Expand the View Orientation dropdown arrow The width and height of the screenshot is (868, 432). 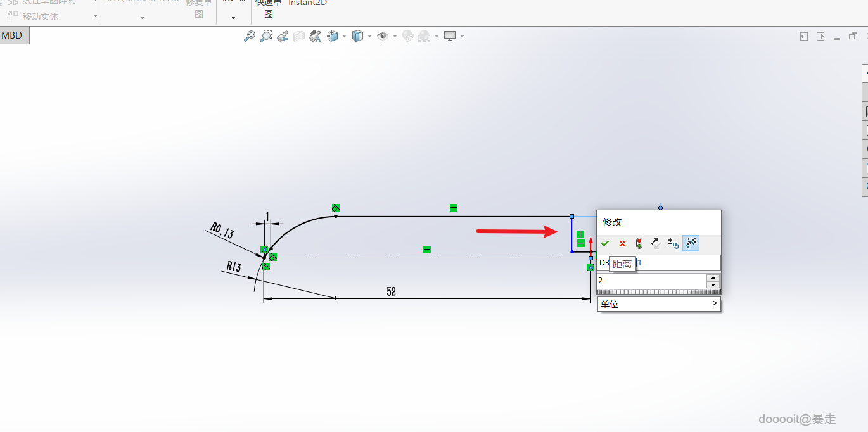pyautogui.click(x=344, y=37)
